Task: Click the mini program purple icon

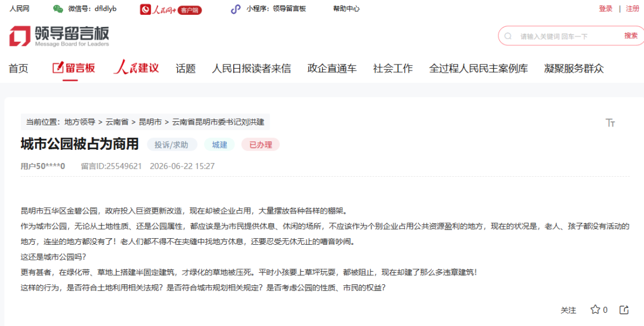Action: pos(236,9)
